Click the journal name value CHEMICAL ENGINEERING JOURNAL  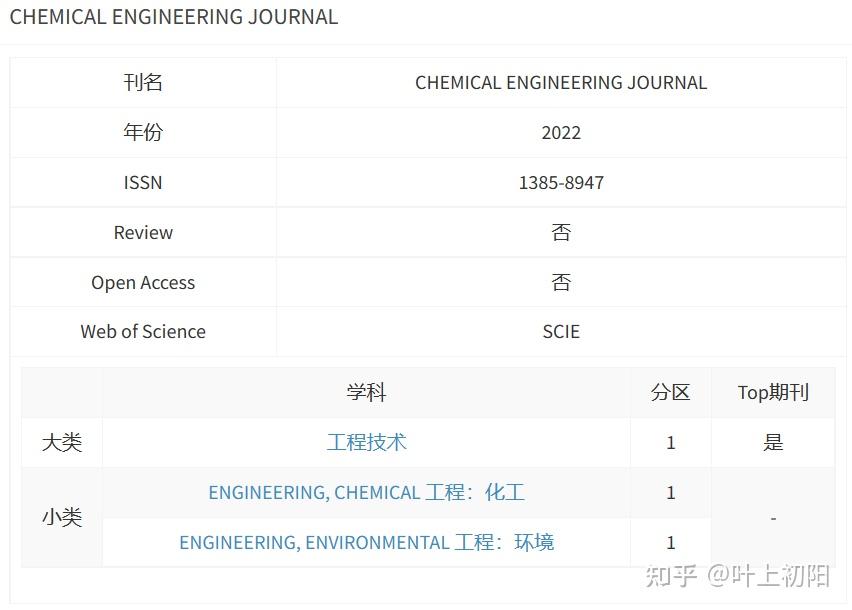pos(561,82)
